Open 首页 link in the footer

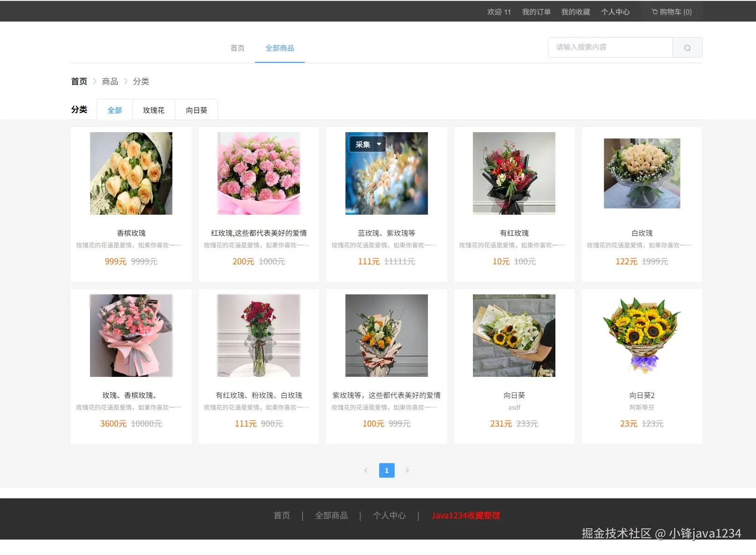[282, 516]
